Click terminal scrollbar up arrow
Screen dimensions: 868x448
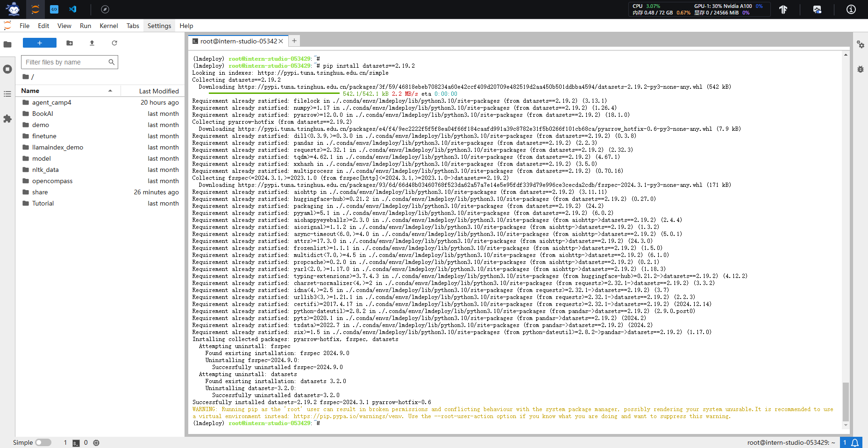point(846,55)
